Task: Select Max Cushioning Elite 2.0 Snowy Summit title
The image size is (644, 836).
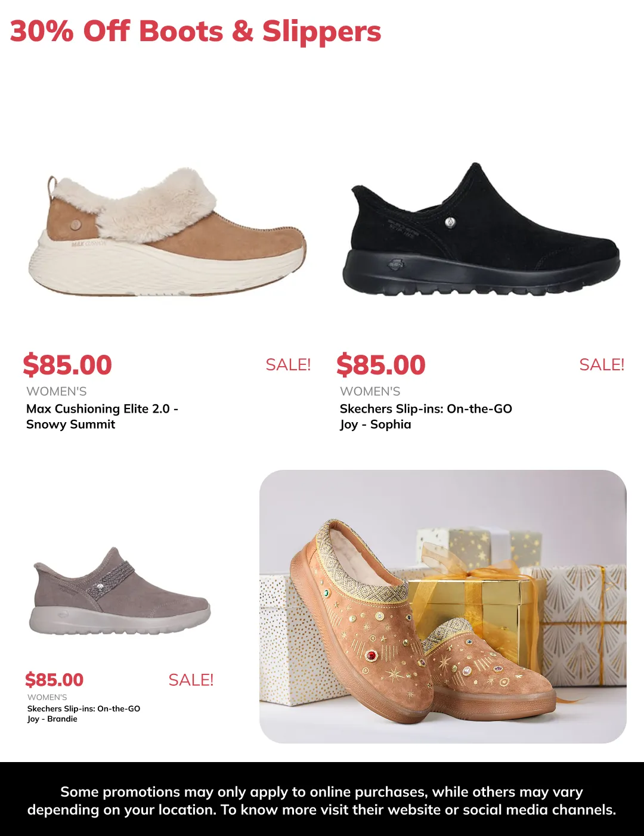Action: point(102,416)
